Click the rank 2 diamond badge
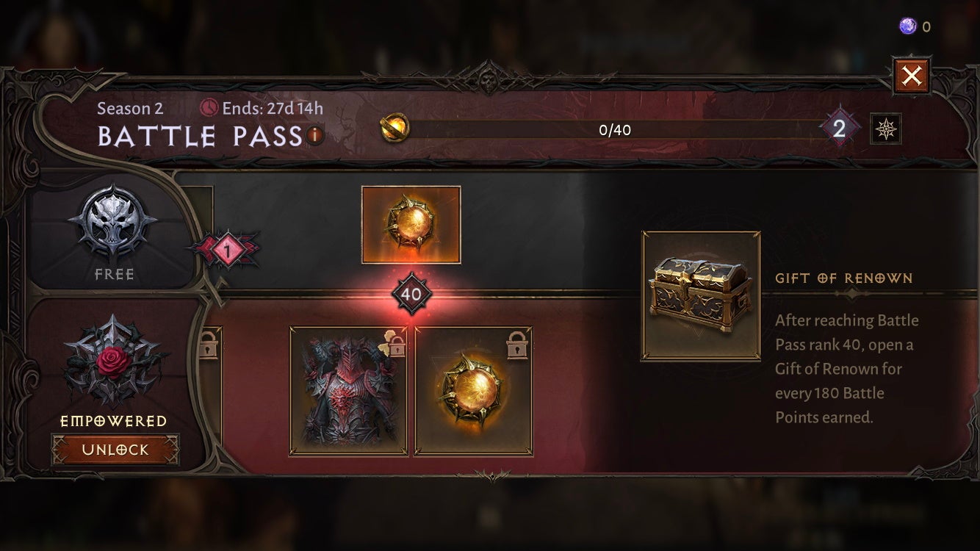Viewport: 980px width, 551px height. pos(839,129)
